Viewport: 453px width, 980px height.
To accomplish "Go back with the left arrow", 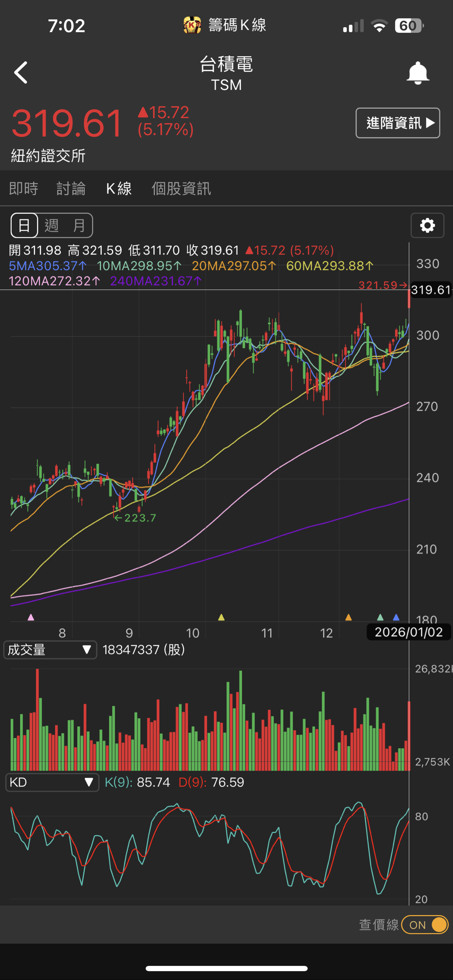I will [21, 72].
